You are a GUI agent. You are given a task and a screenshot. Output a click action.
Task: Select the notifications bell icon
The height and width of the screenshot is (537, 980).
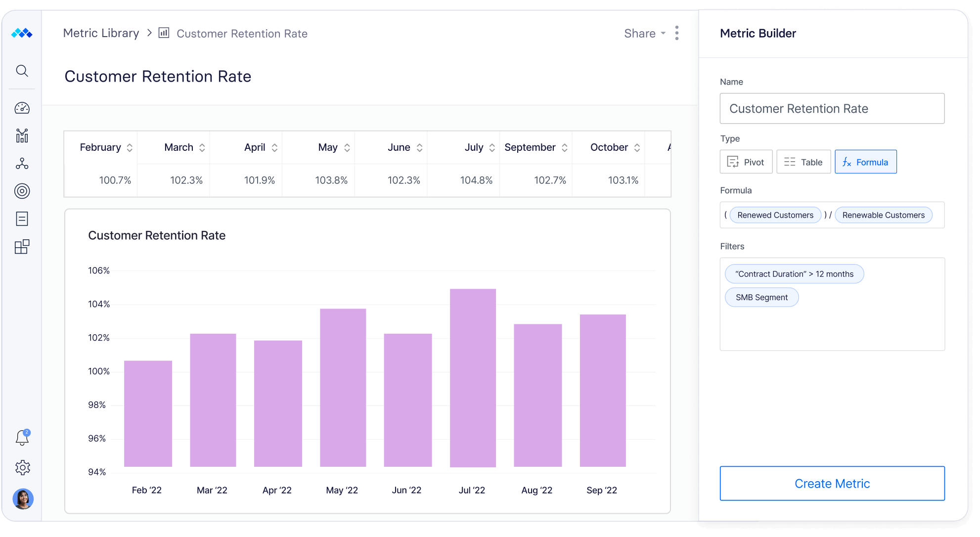point(22,438)
